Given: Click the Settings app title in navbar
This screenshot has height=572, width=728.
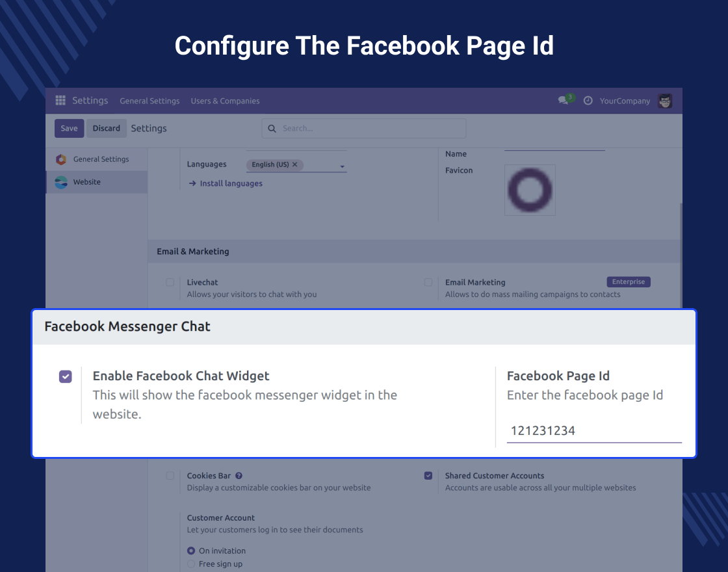Looking at the screenshot, I should [90, 100].
